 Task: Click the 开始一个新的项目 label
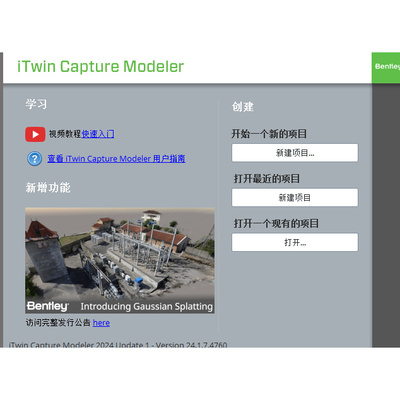coord(269,134)
